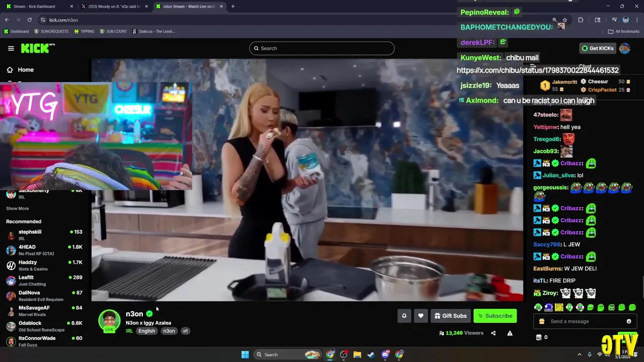The image size is (644, 362).
Task: Open browser zoom magnifier icon
Action: [554, 20]
